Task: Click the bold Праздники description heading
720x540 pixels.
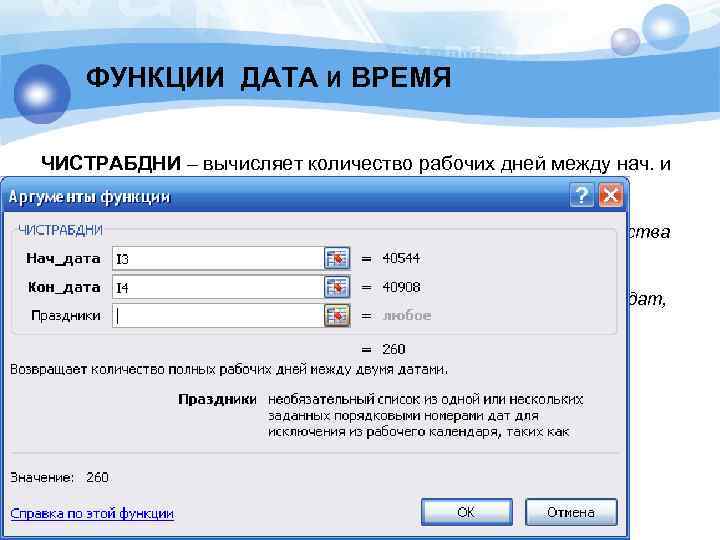Action: coord(217,399)
